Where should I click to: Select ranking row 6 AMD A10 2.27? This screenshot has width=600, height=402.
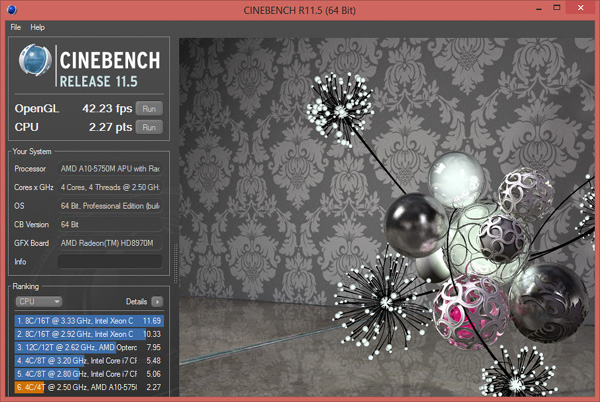coord(89,387)
